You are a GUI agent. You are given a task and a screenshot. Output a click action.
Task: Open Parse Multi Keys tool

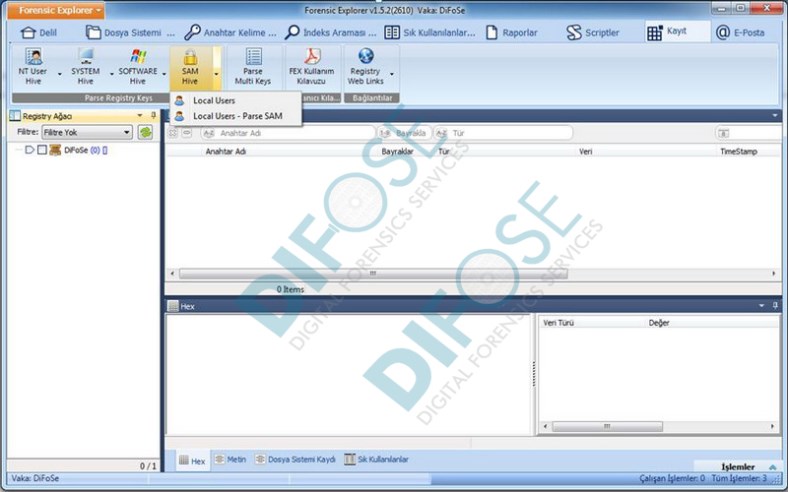pos(253,59)
